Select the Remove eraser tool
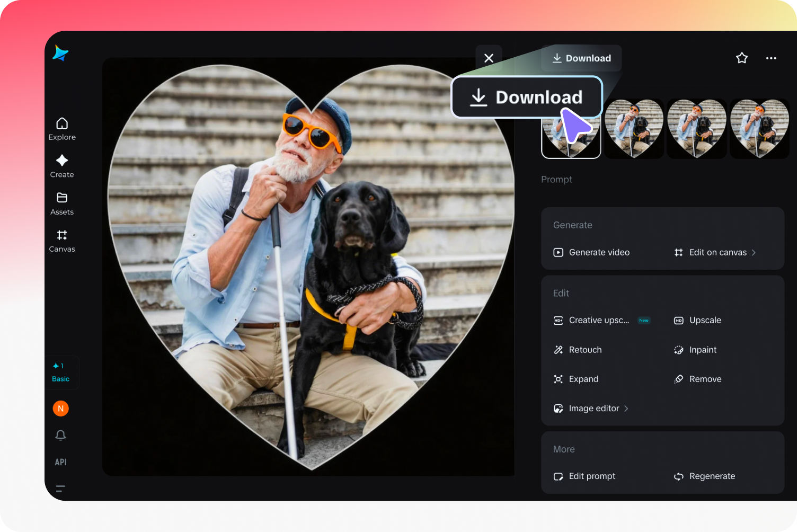The height and width of the screenshot is (532, 798). point(697,379)
